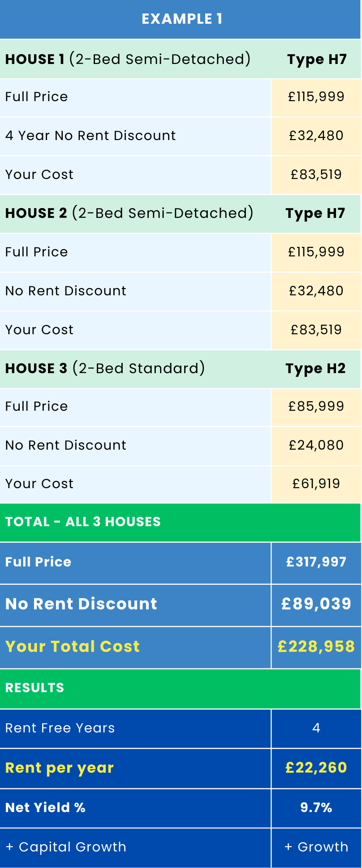Click the £24,080 discount value
Image resolution: width=362 pixels, height=868 pixels.
click(316, 445)
